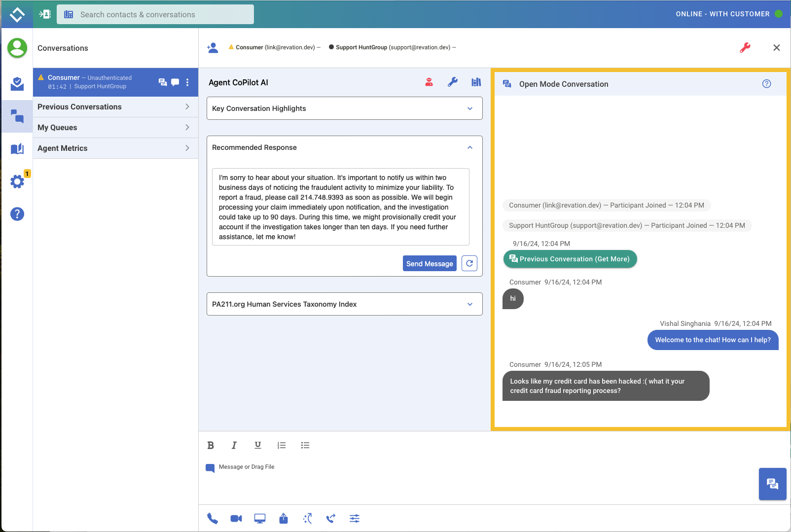791x532 pixels.
Task: Open the red wrench tool in header
Action: click(745, 47)
